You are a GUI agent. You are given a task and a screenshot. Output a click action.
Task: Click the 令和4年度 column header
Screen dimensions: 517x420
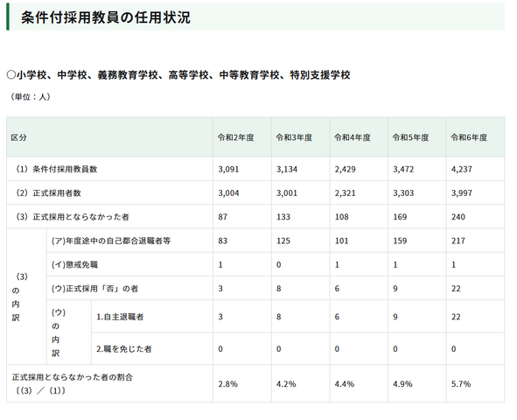pos(353,137)
